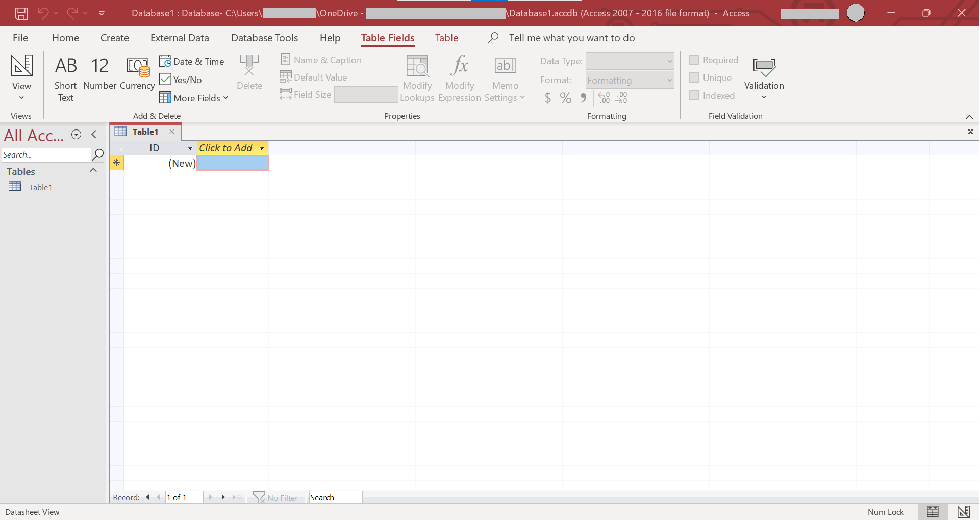Check the Unique checkbox
The height and width of the screenshot is (520, 980).
[x=694, y=77]
